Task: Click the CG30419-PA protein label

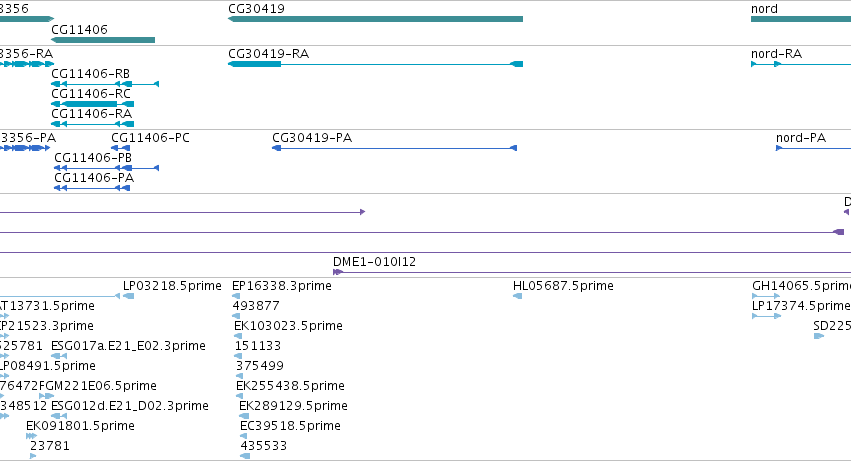Action: click(312, 138)
